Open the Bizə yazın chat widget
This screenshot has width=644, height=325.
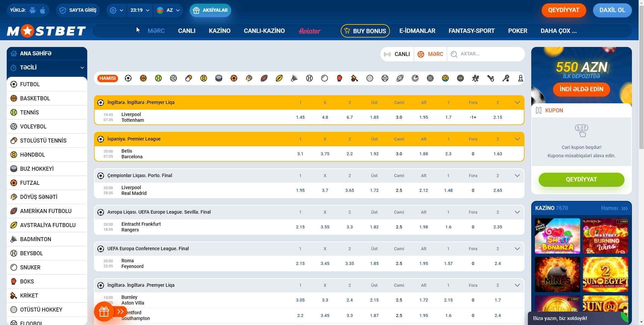point(578,318)
